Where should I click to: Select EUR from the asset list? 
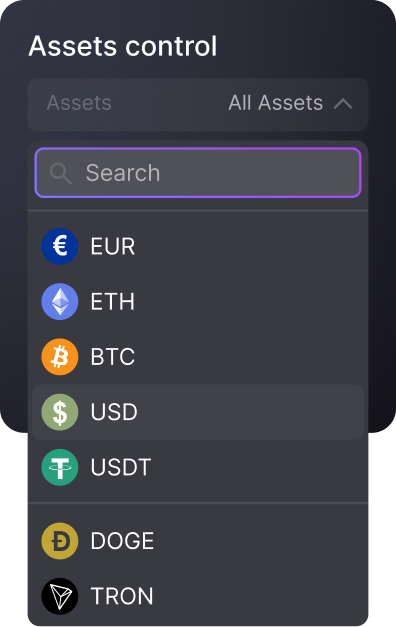(198, 246)
